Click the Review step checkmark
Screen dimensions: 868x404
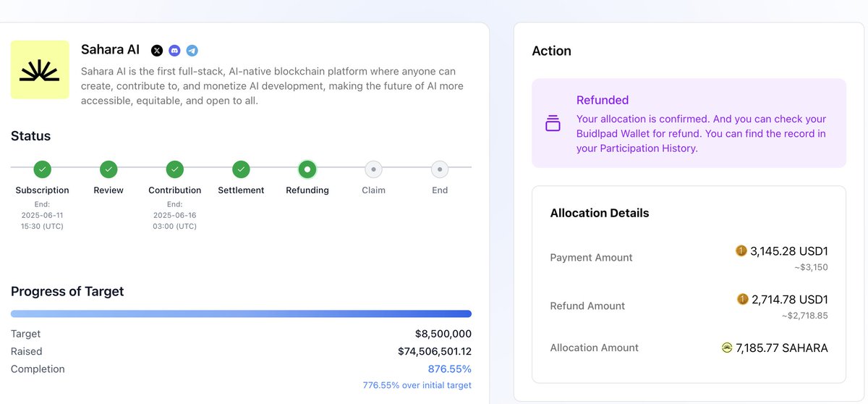pos(109,169)
